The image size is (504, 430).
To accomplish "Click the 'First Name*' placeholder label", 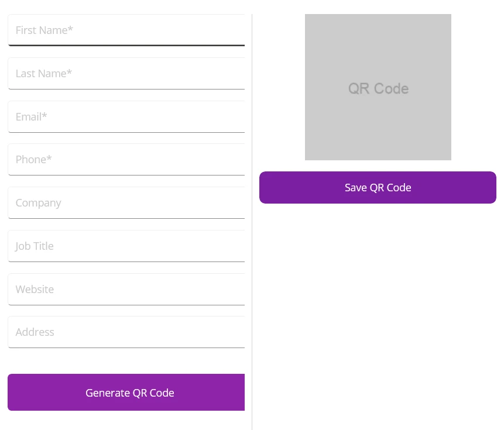I will pos(44,30).
